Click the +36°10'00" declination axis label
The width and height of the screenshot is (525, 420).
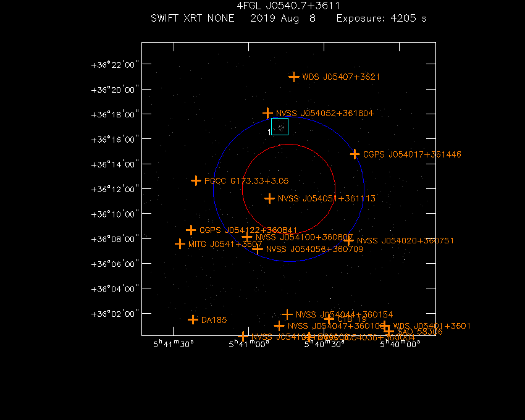[115, 214]
